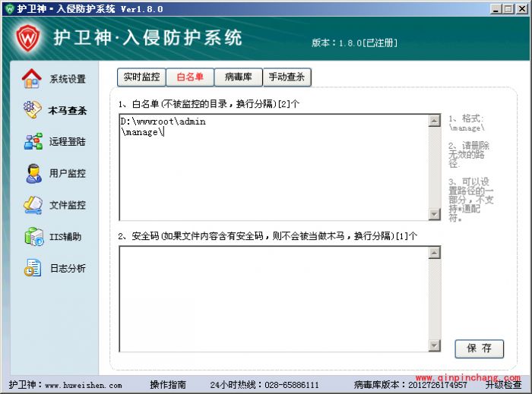532x394 pixels.
Task: Open the 文件监控 folder icon
Action: pyautogui.click(x=33, y=205)
